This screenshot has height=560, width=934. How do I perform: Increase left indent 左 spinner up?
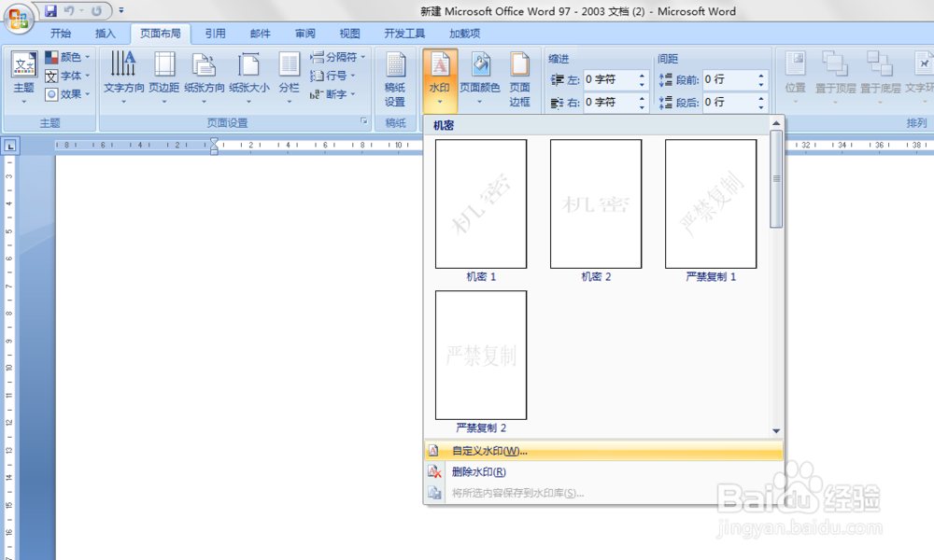(x=642, y=76)
